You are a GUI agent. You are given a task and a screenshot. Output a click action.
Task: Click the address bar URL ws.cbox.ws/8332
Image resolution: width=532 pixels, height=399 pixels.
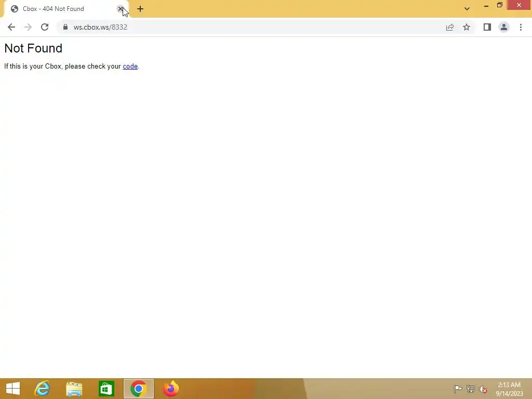(100, 27)
